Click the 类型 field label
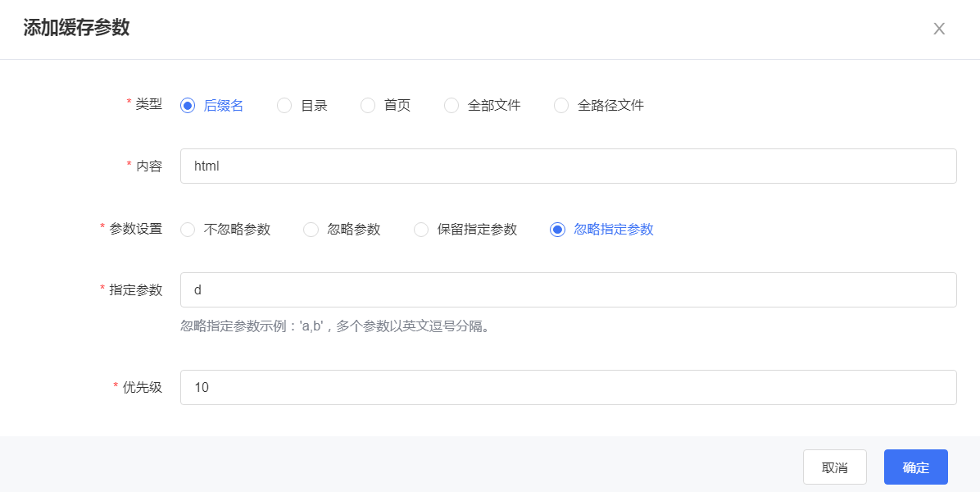Viewport: 980px width, 492px height. 148,104
